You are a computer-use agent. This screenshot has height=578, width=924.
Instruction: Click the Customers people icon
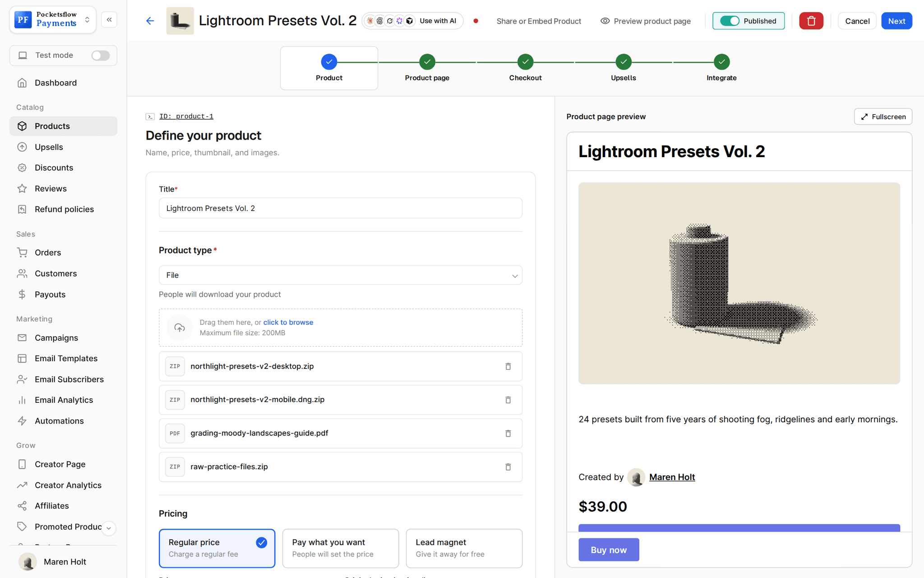pyautogui.click(x=22, y=273)
